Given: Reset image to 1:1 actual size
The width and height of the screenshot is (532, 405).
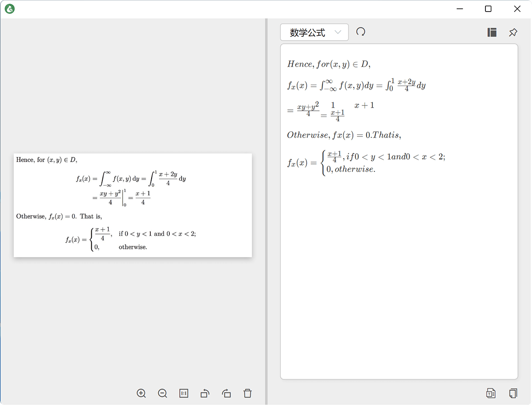Looking at the screenshot, I should pos(184,393).
